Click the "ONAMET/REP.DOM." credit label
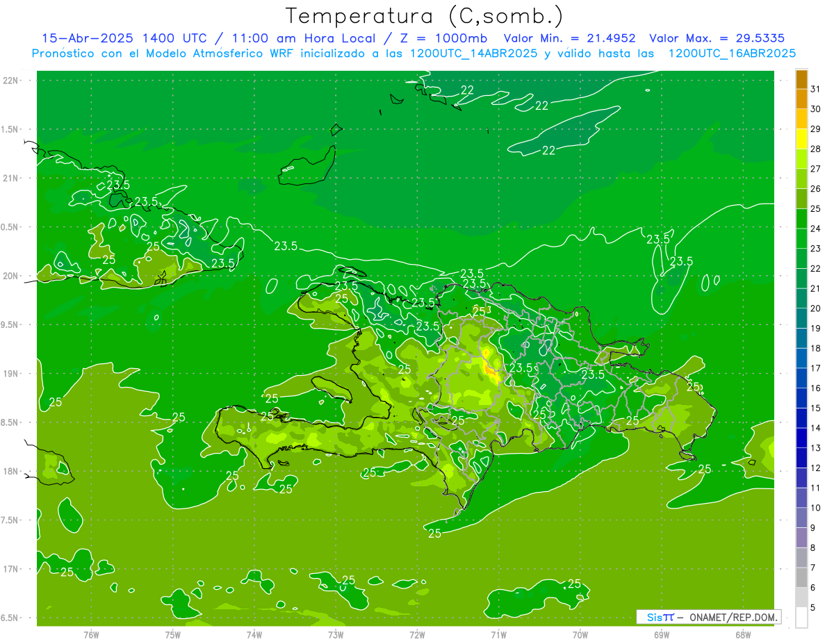Screen dimensions: 834x644 tap(732, 617)
